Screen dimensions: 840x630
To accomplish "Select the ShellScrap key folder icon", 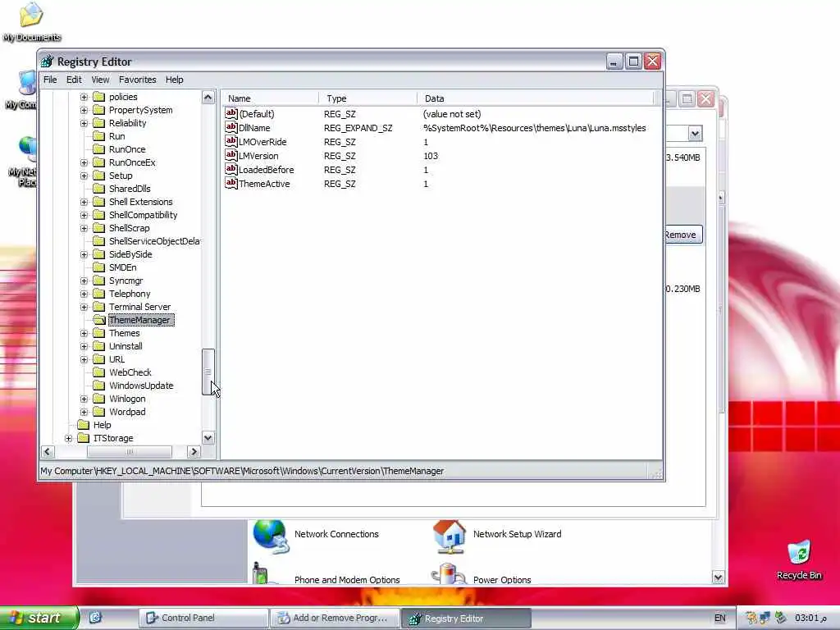I will 98,228.
